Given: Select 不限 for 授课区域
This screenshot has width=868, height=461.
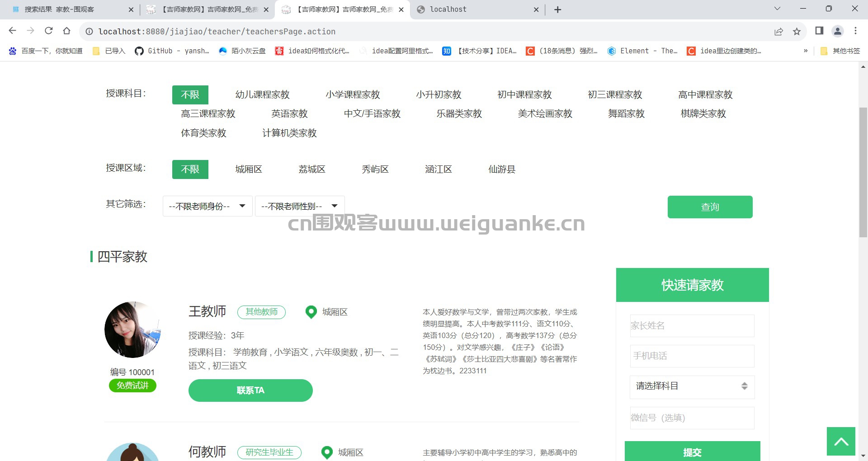Looking at the screenshot, I should 190,169.
